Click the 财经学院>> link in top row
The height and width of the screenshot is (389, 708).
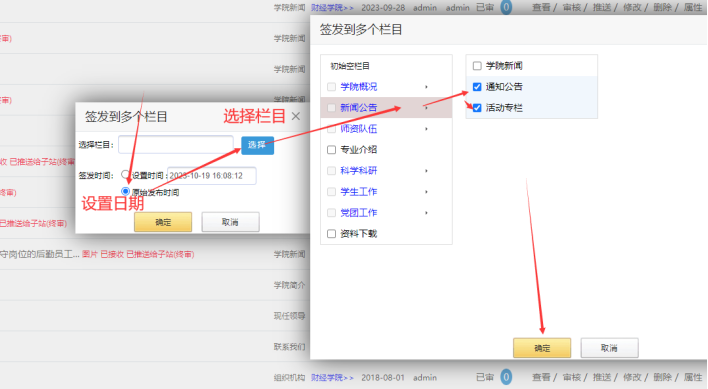[x=332, y=8]
